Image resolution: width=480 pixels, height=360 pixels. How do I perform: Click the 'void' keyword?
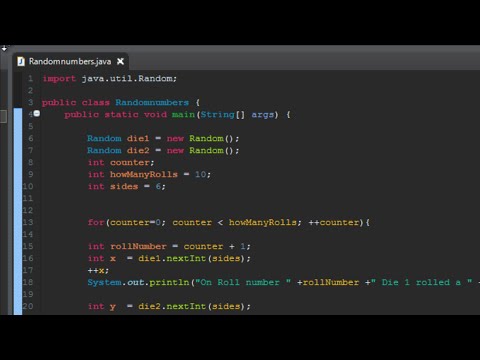[x=155, y=115]
